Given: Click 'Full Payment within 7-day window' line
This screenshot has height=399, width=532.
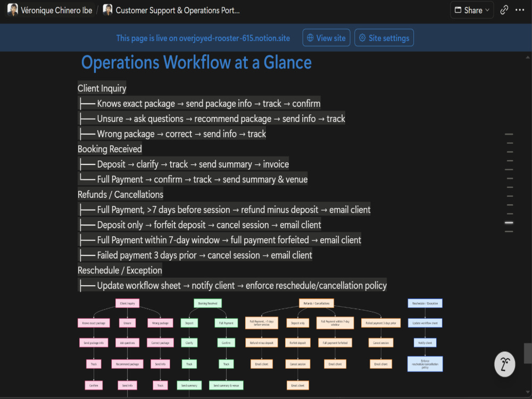Looking at the screenshot, I should tap(220, 240).
